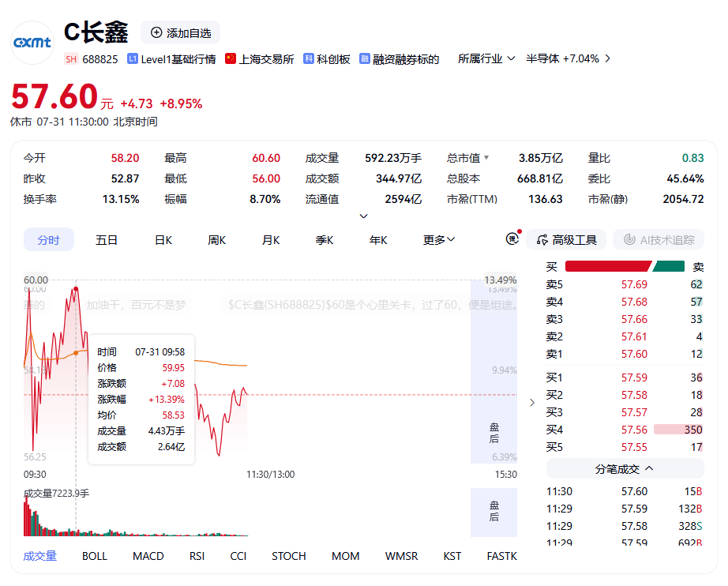Click the 卖2 price 57.61

[634, 336]
